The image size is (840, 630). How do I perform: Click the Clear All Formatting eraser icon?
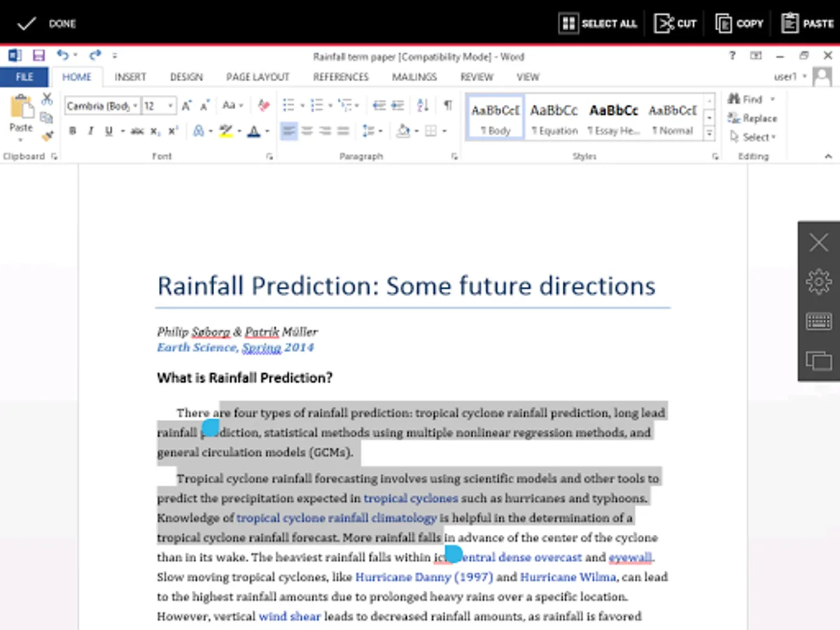pos(264,106)
